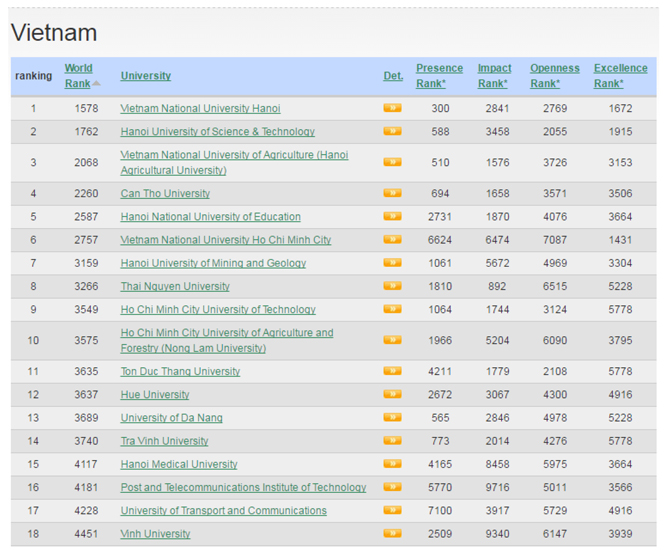Open details icon for Hue University
The width and height of the screenshot is (669, 550).
[392, 394]
